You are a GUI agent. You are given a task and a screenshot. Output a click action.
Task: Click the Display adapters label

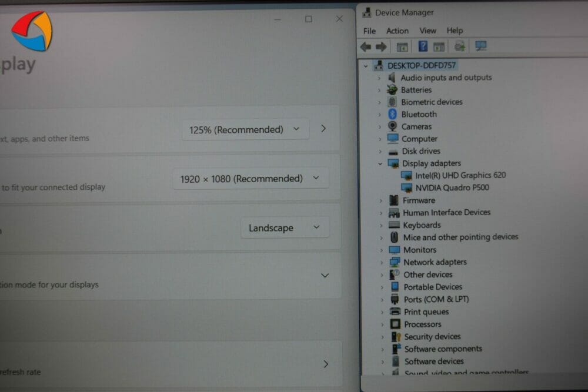tap(431, 163)
